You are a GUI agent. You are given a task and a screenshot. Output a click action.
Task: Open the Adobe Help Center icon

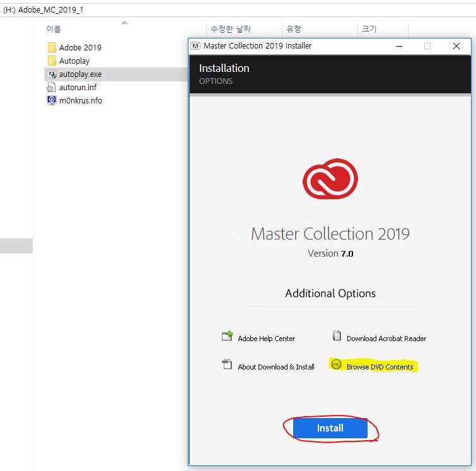pyautogui.click(x=227, y=336)
